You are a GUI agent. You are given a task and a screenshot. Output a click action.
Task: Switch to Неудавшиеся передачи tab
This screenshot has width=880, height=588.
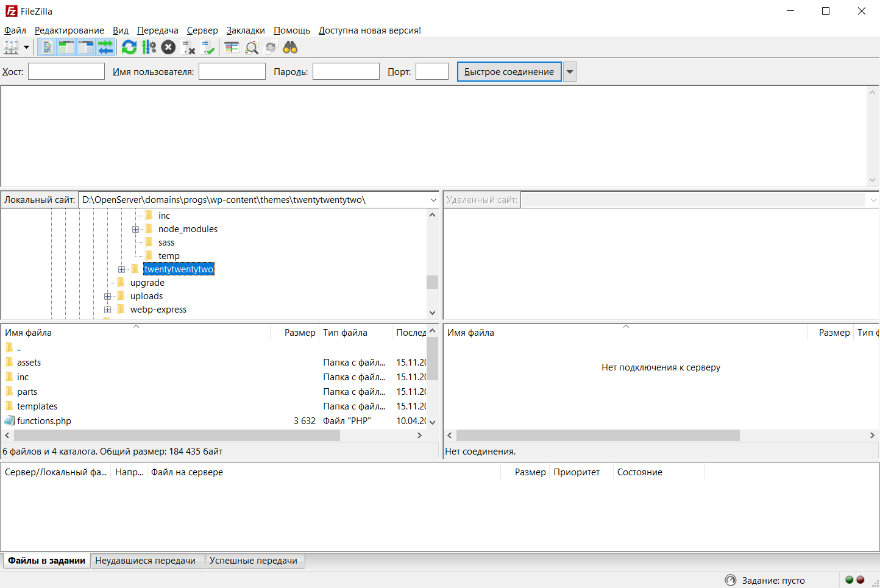coord(145,561)
